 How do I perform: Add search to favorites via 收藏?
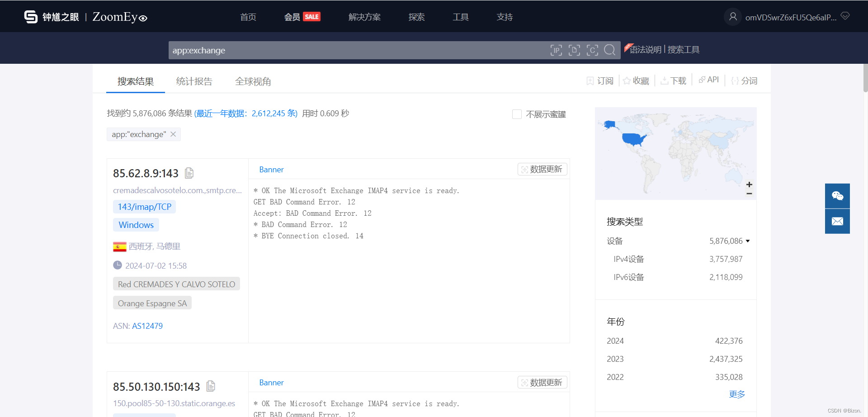coord(636,81)
